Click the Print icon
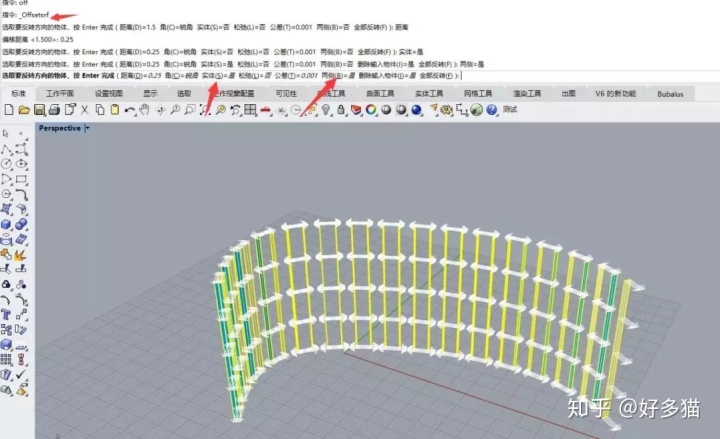720x439 pixels. 54,109
